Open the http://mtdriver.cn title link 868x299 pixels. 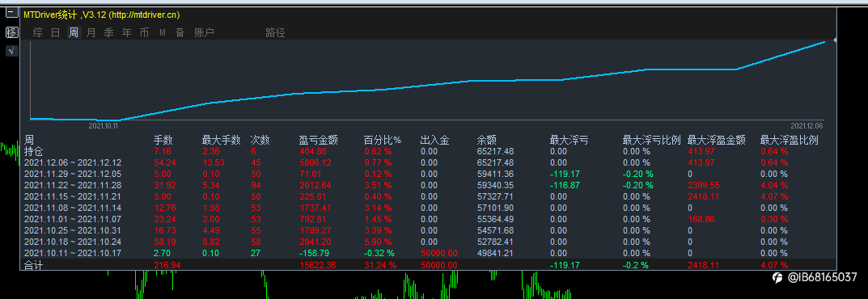point(145,15)
